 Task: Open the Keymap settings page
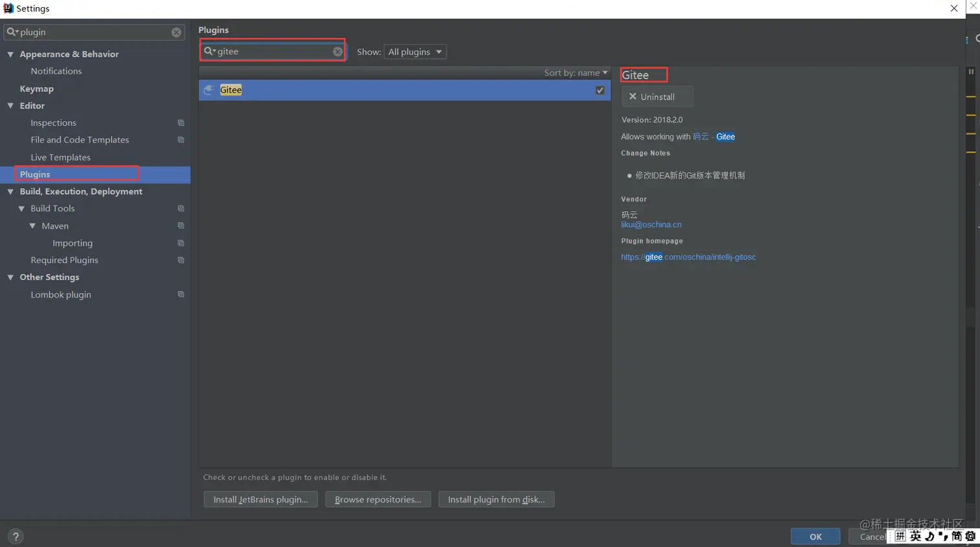37,89
